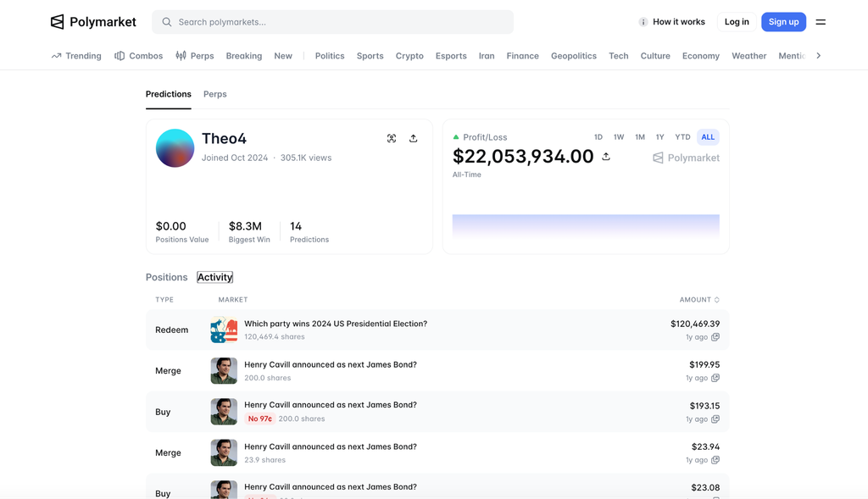Open the Sports category

click(x=370, y=56)
